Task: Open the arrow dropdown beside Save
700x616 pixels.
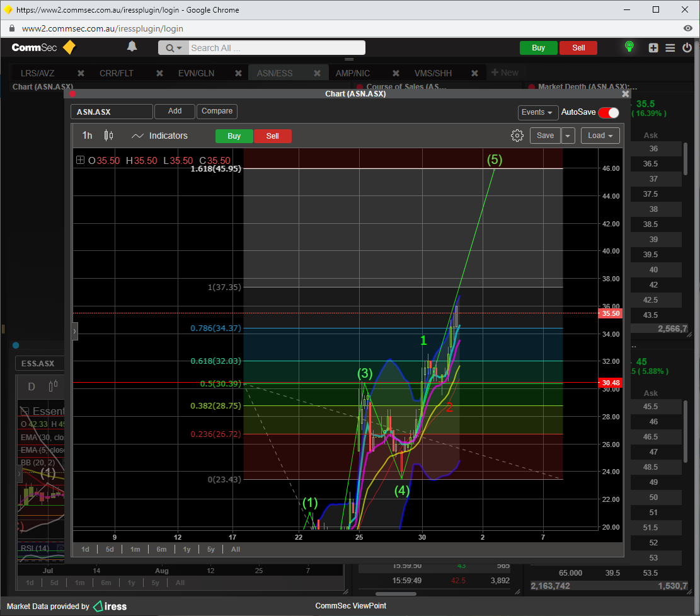Action: click(568, 136)
